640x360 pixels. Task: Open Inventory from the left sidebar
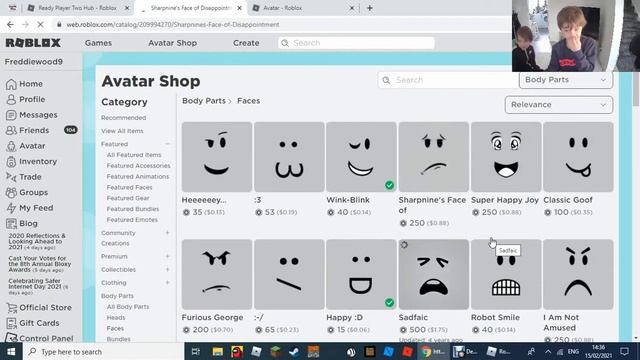31,161
